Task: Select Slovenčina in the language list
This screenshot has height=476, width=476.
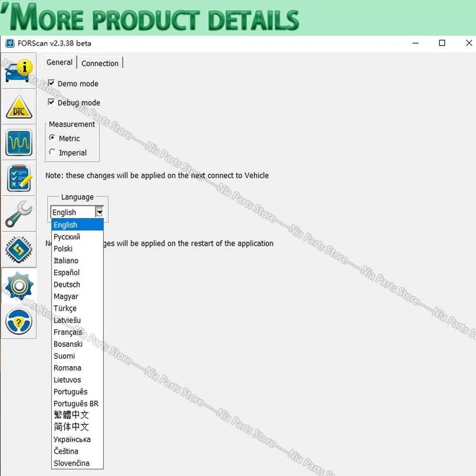Action: [x=78, y=463]
